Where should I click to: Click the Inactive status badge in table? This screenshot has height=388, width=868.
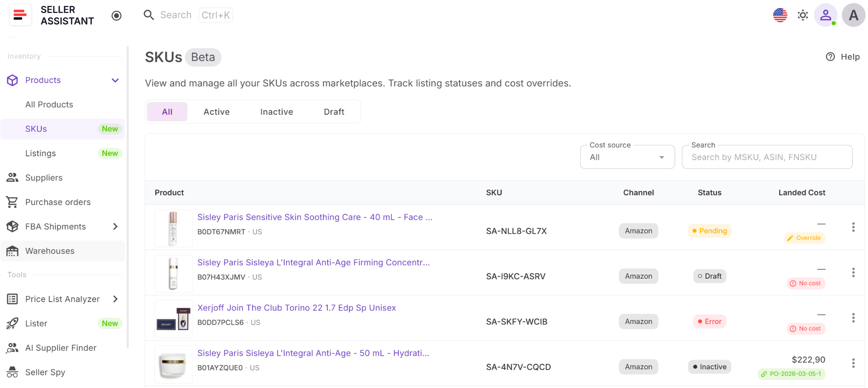point(709,367)
